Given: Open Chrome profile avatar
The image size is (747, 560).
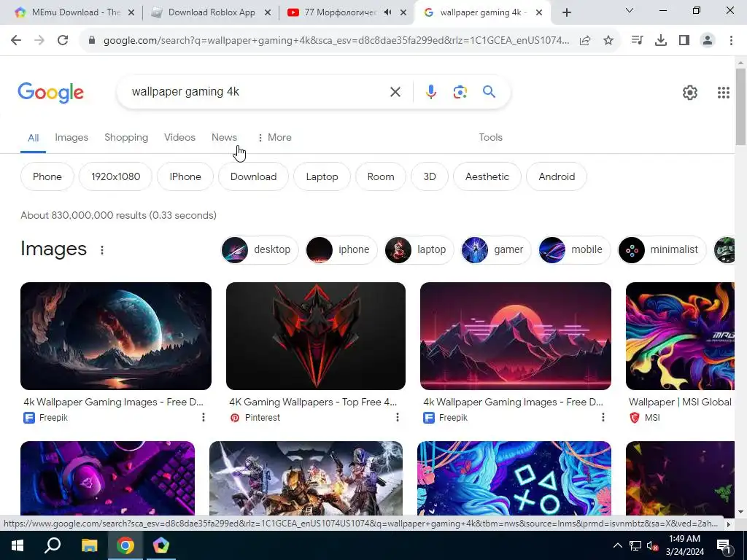Looking at the screenshot, I should click(708, 41).
